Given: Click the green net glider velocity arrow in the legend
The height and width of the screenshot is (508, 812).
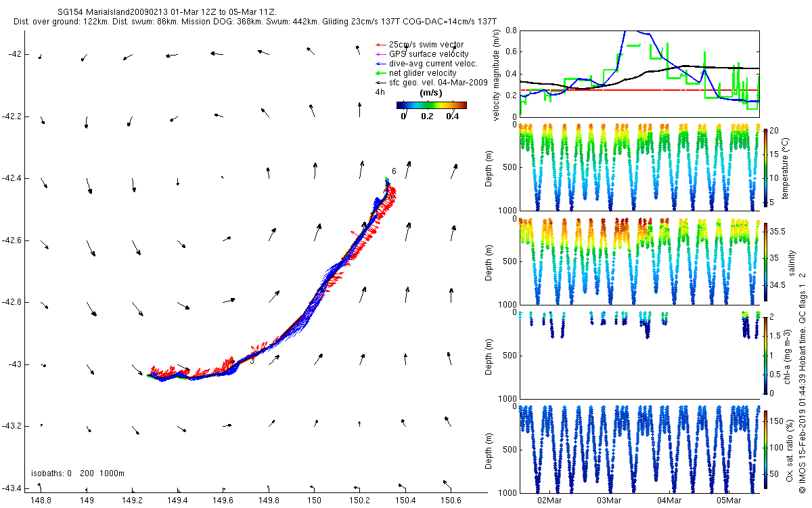Looking at the screenshot, I should click(381, 72).
